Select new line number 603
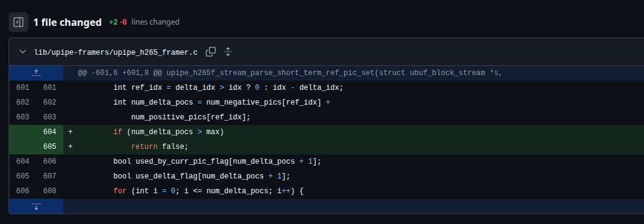 click(x=49, y=117)
